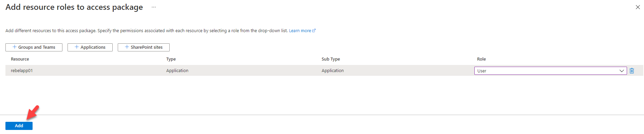Open the Learn more link

pos(300,30)
